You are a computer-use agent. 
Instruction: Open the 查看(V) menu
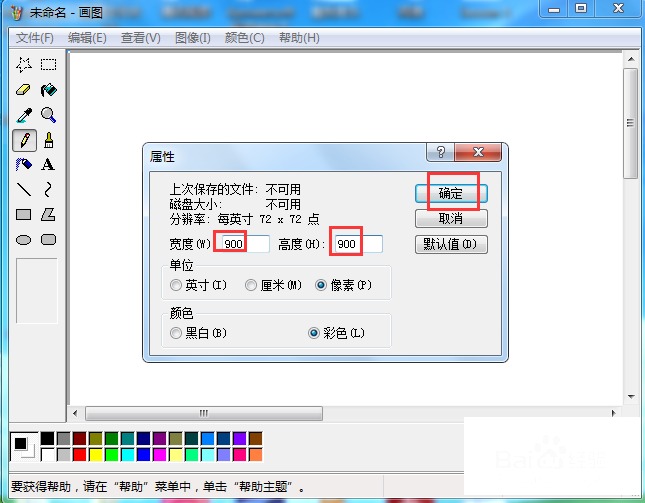pyautogui.click(x=141, y=38)
